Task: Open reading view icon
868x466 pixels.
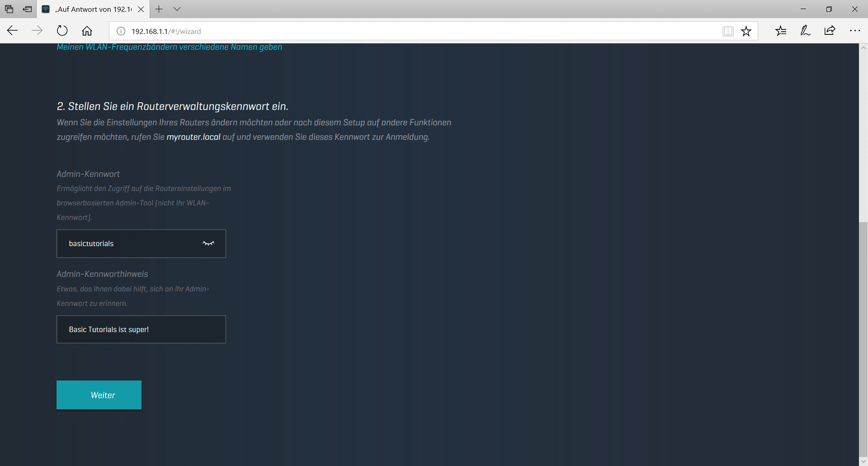Action: coord(728,31)
